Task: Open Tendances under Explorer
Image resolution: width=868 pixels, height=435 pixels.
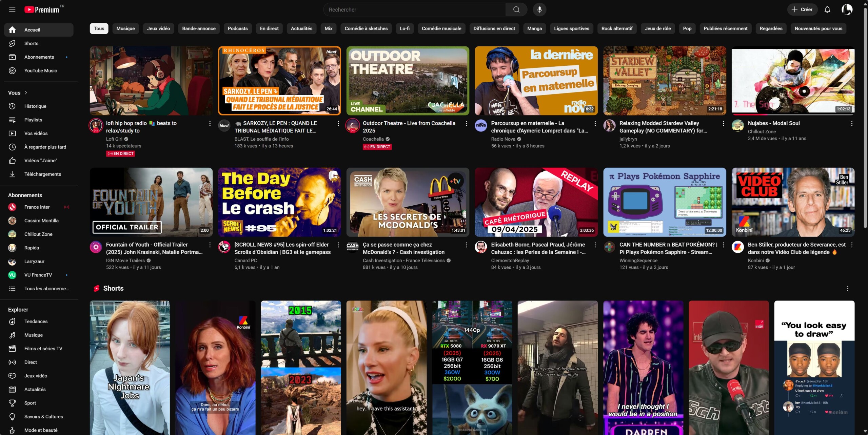Action: 39,321
